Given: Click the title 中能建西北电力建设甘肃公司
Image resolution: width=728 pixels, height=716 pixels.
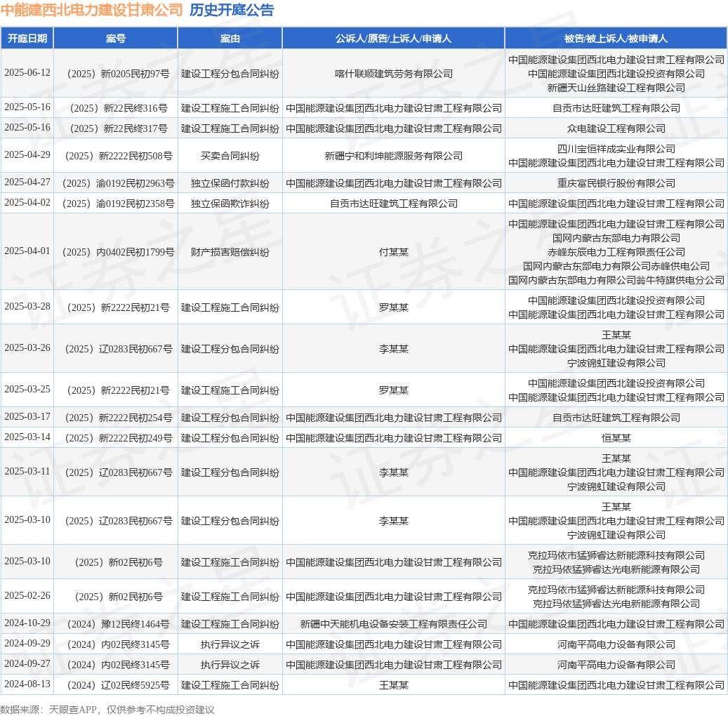Looking at the screenshot, I should [x=92, y=10].
